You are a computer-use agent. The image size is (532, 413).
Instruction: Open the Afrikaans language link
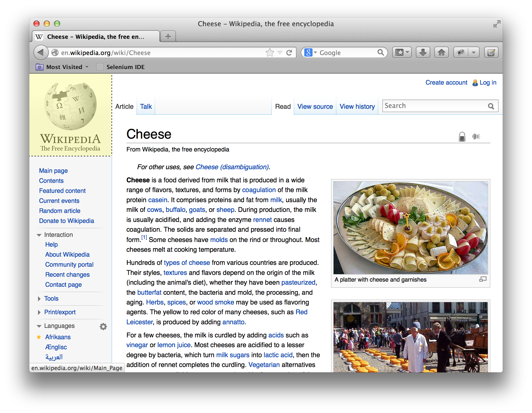[x=58, y=337]
